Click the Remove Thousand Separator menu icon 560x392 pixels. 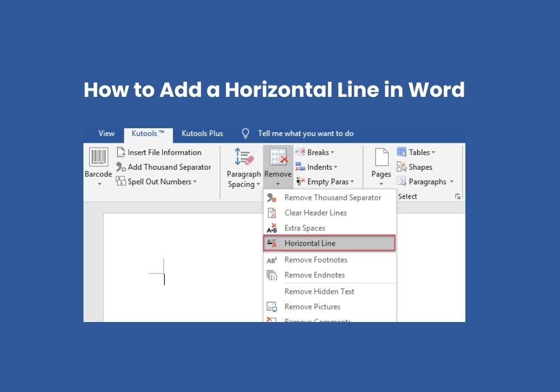272,198
